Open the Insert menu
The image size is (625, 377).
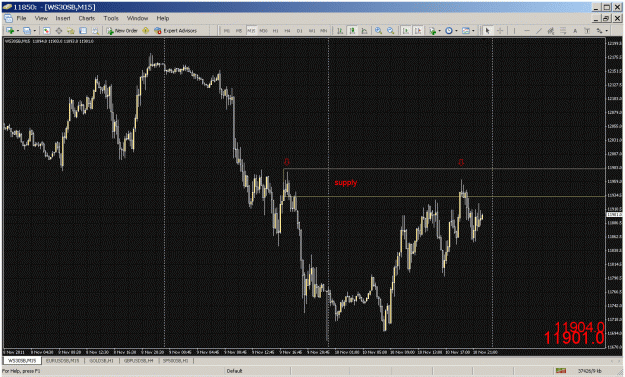point(63,18)
